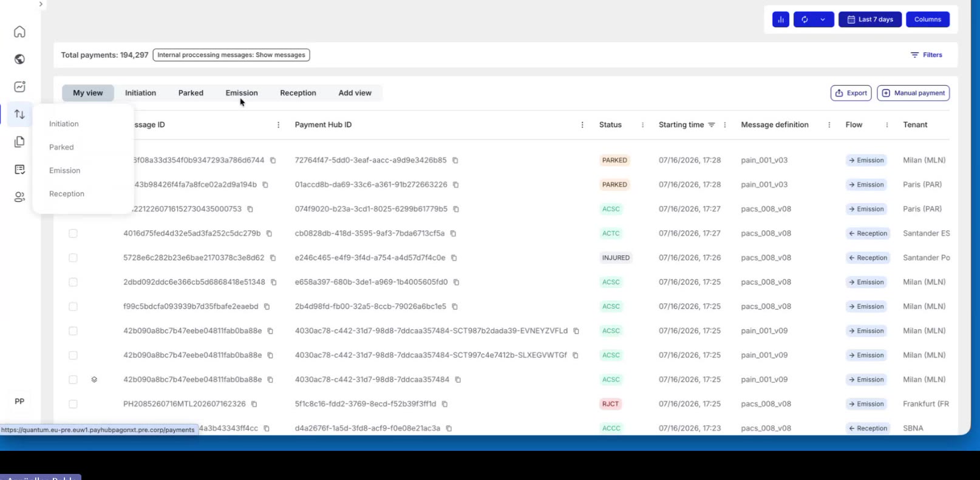
Task: Copy Message ID 4016d75fed4d32e5ad3fa252c5dc279b
Action: (269, 233)
